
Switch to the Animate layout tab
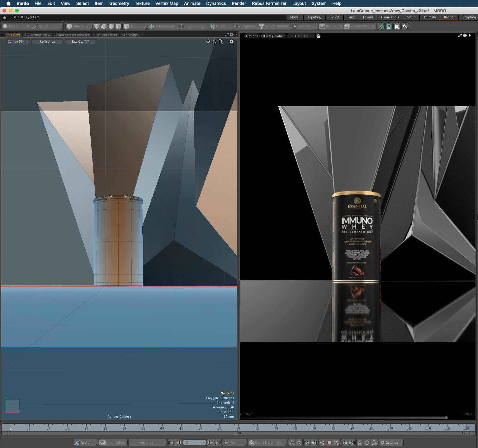coord(429,17)
